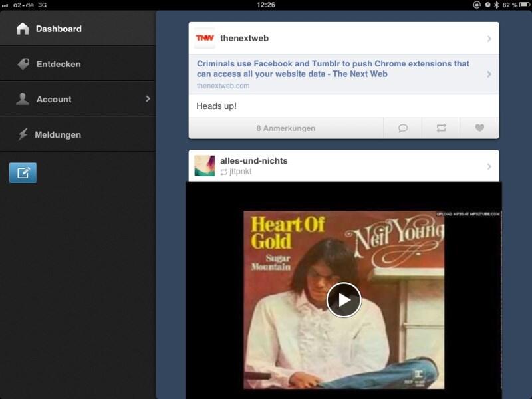Like the thenextweb post with the heart
The height and width of the screenshot is (399, 532).
point(479,128)
